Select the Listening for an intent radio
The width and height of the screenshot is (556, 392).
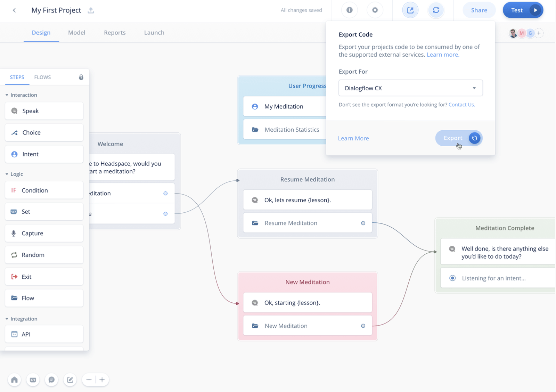(x=452, y=278)
